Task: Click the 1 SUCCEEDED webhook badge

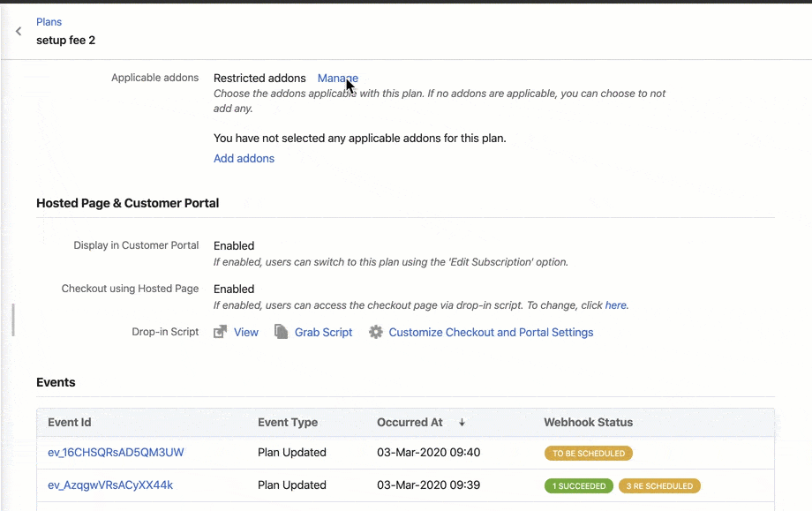Action: click(x=579, y=486)
